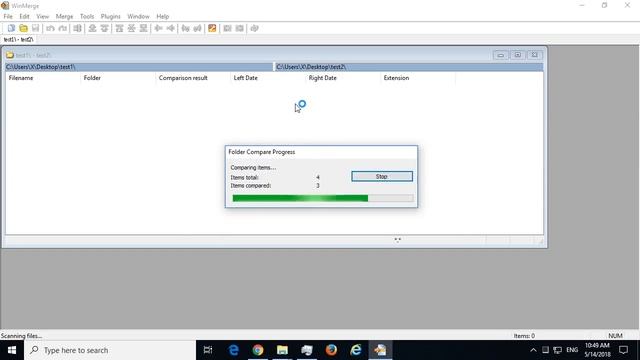Sort by Extension column header
The height and width of the screenshot is (360, 640).
point(418,78)
